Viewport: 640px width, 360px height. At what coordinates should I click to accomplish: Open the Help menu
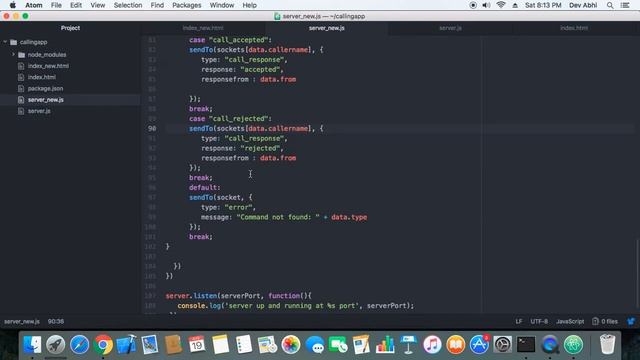pos(249,5)
